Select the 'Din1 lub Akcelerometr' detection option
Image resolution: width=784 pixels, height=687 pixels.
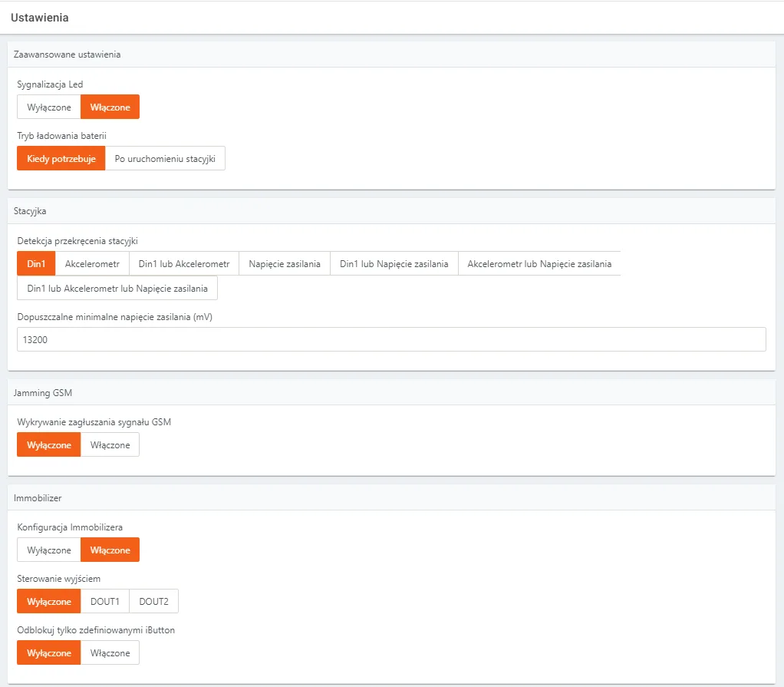pyautogui.click(x=184, y=264)
